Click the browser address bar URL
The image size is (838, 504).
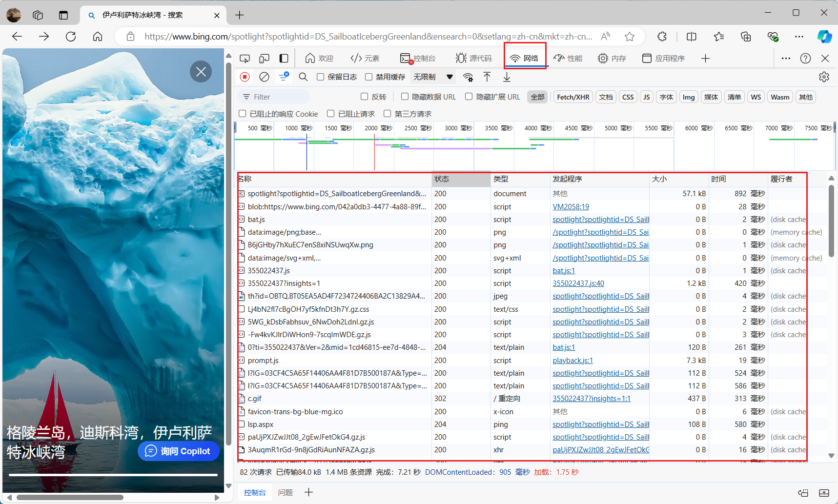368,37
